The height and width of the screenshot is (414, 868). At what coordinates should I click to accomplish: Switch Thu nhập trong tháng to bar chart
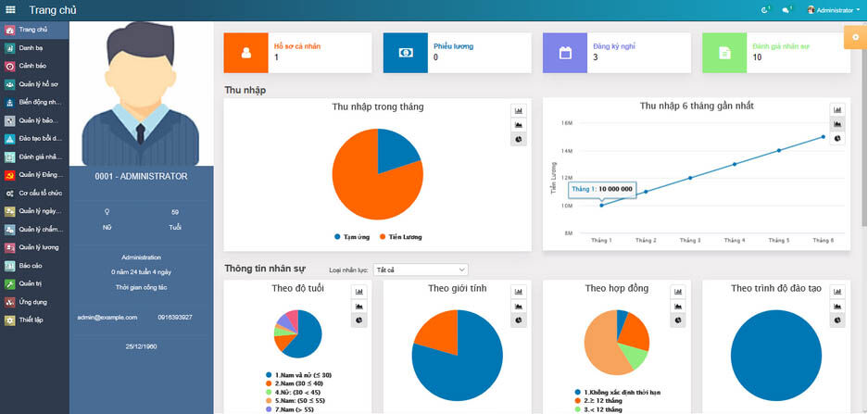click(519, 111)
